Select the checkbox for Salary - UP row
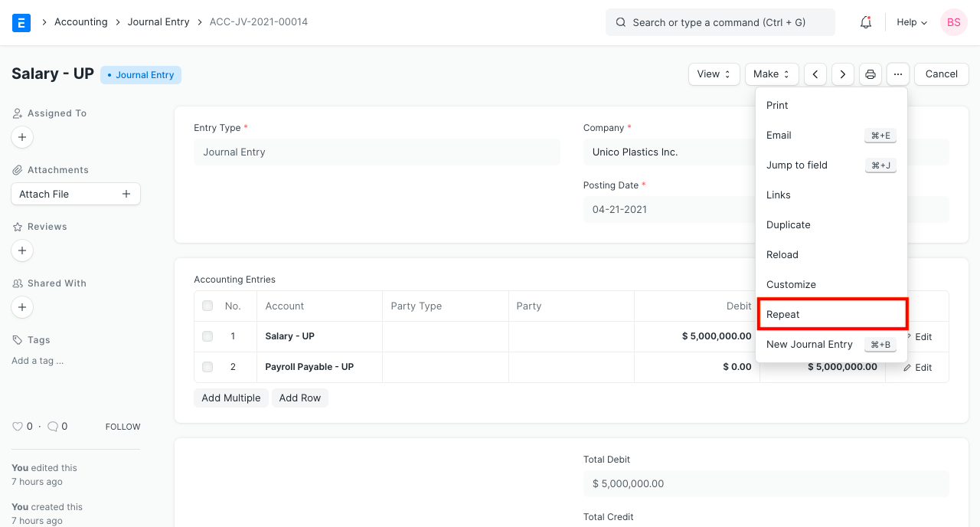 click(x=207, y=336)
